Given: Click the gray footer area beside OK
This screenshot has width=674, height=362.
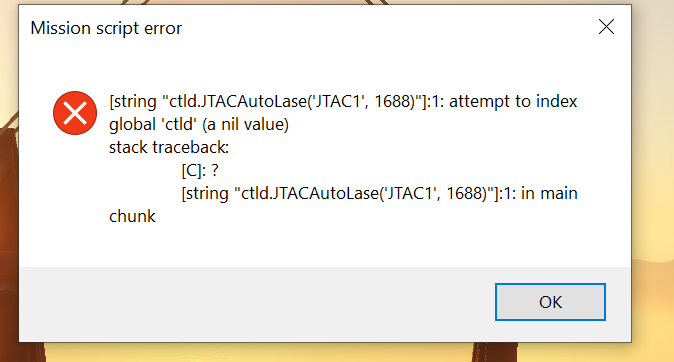Looking at the screenshot, I should [x=258, y=304].
